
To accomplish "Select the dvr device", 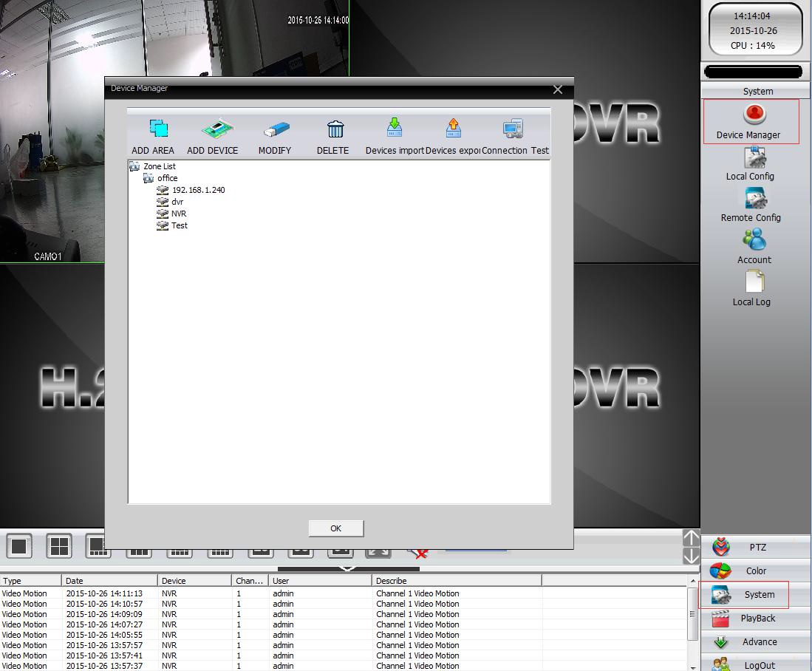I will [x=177, y=202].
